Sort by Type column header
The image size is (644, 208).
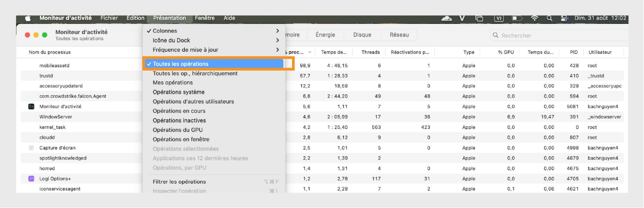click(469, 52)
